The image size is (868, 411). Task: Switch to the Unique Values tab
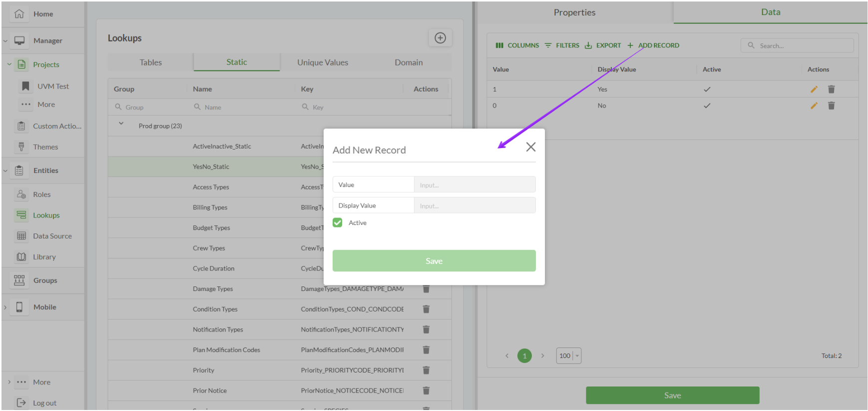click(x=323, y=62)
